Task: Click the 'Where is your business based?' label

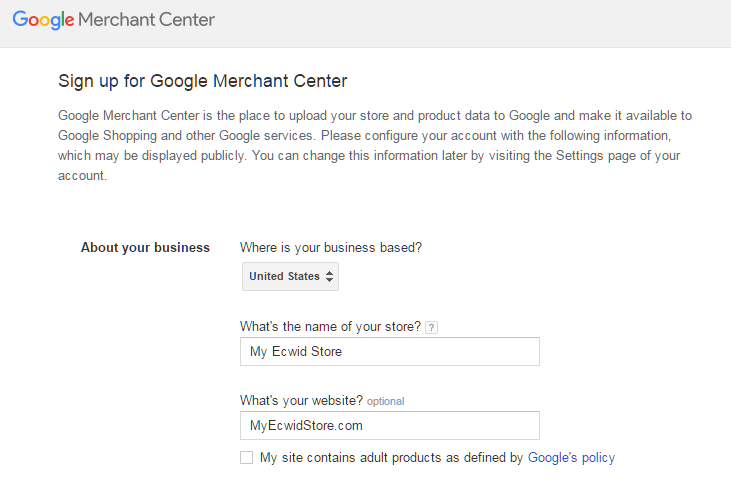Action: pos(331,248)
